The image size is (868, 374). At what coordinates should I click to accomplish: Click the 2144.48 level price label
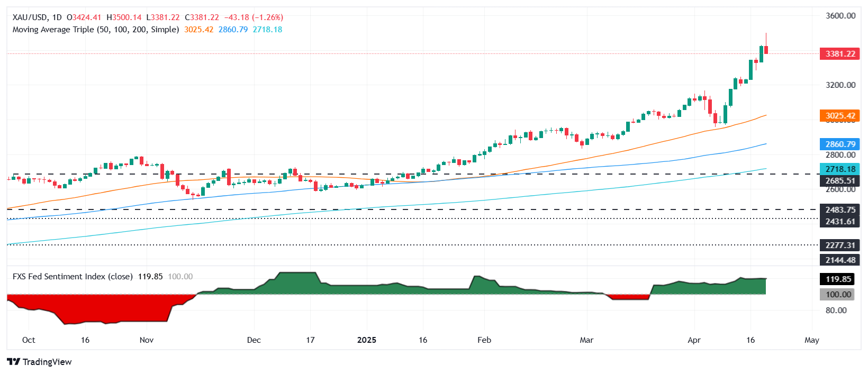tap(839, 260)
